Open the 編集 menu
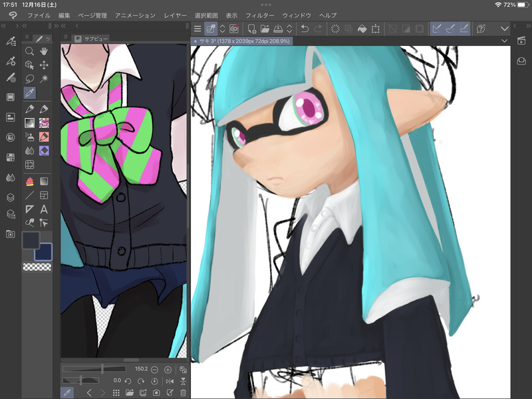Viewport: 532px width, 399px height. (64, 15)
